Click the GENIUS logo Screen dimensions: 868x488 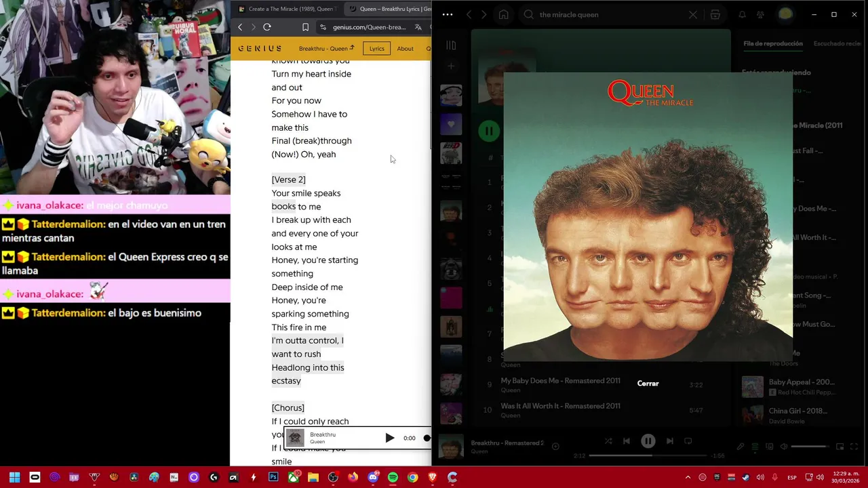(x=260, y=48)
